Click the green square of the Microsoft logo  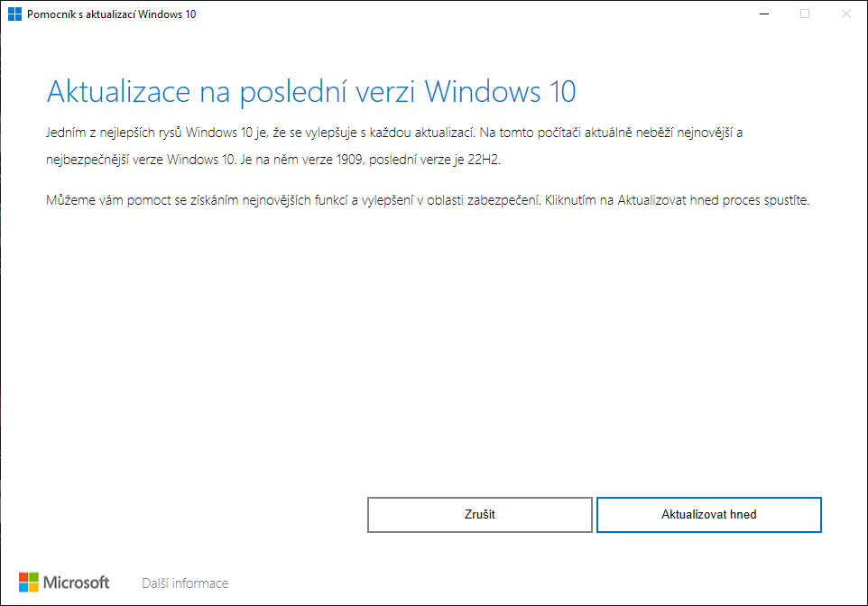[34, 577]
